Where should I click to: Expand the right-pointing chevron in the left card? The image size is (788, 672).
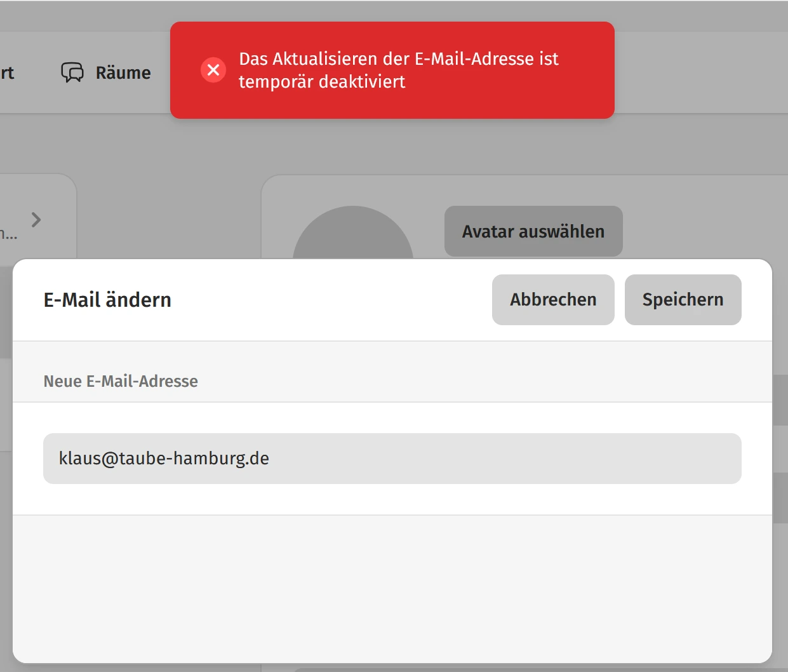36,220
